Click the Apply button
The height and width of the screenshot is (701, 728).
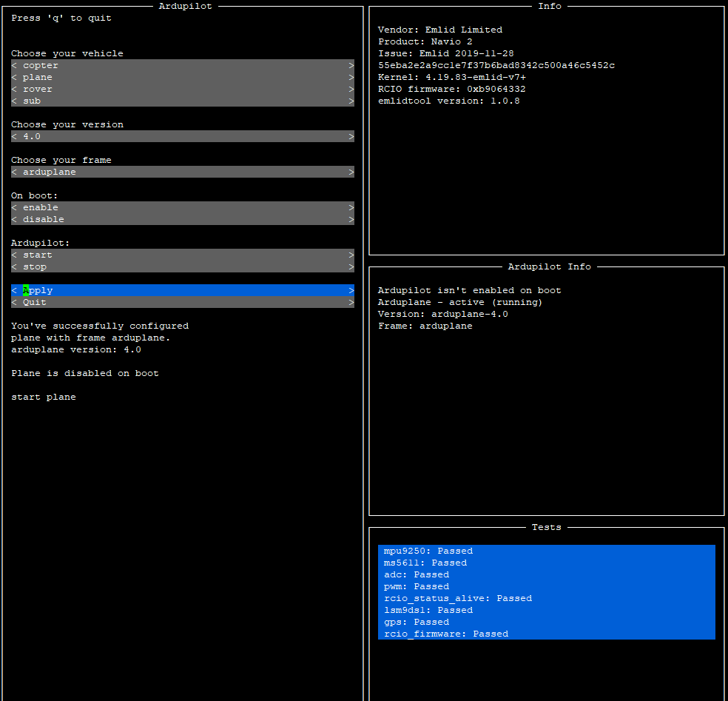[183, 290]
